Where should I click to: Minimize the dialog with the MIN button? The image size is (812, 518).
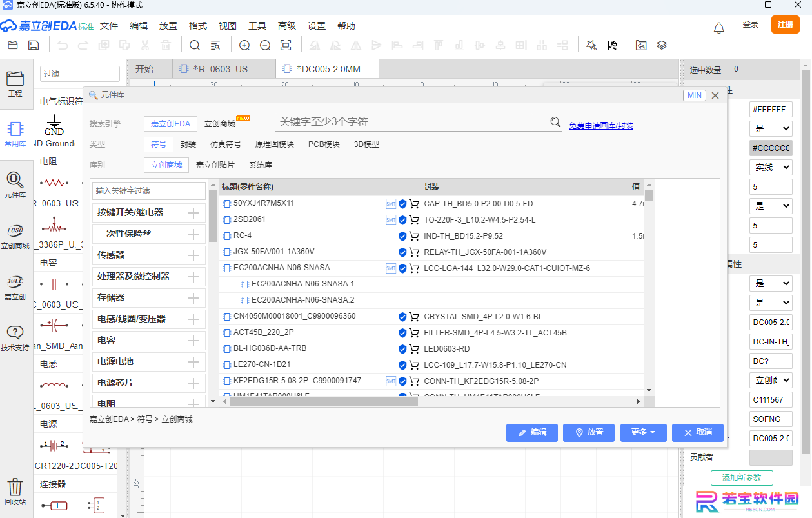pyautogui.click(x=695, y=95)
